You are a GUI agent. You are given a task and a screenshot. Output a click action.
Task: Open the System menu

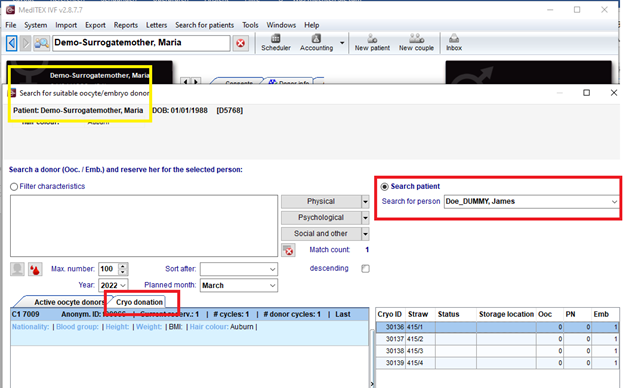click(x=35, y=25)
